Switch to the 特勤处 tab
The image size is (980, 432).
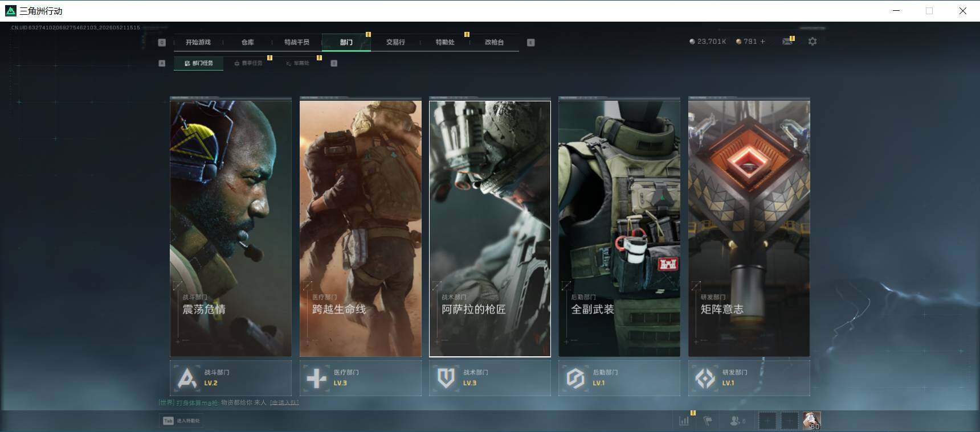(x=445, y=42)
